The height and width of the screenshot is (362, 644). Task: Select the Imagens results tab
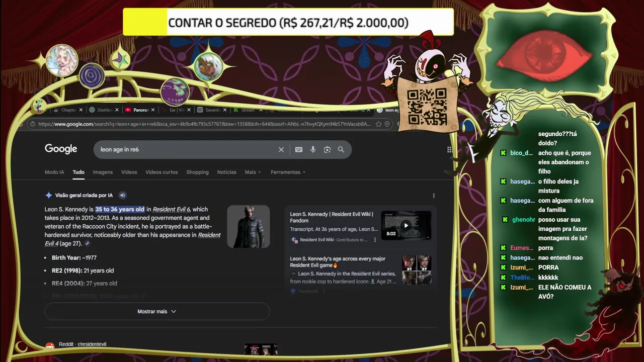coord(103,172)
